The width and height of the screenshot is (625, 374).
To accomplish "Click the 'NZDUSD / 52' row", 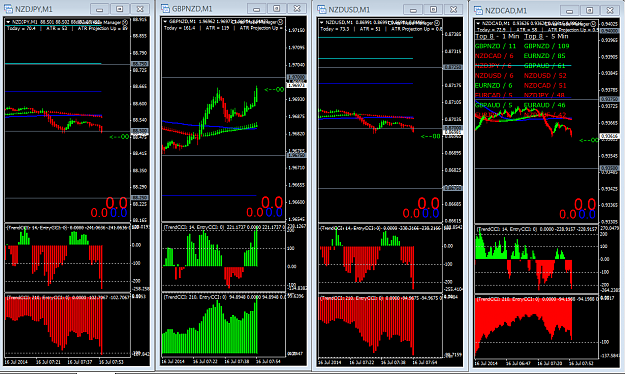I will point(545,76).
